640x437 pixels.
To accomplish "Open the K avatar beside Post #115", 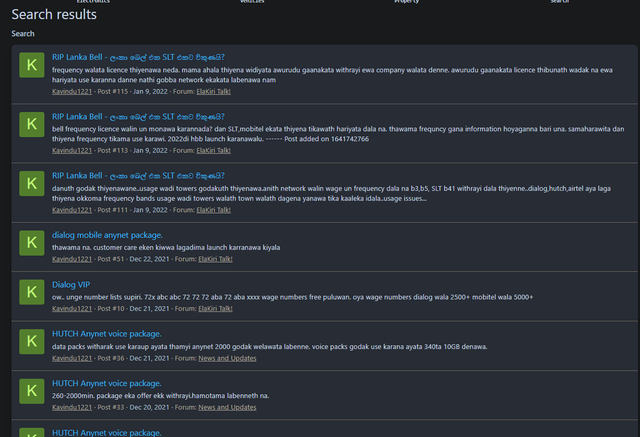I will pos(32,65).
